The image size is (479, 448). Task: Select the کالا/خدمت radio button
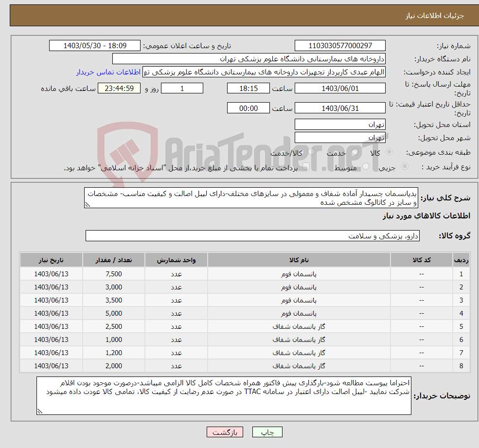pos(311,152)
